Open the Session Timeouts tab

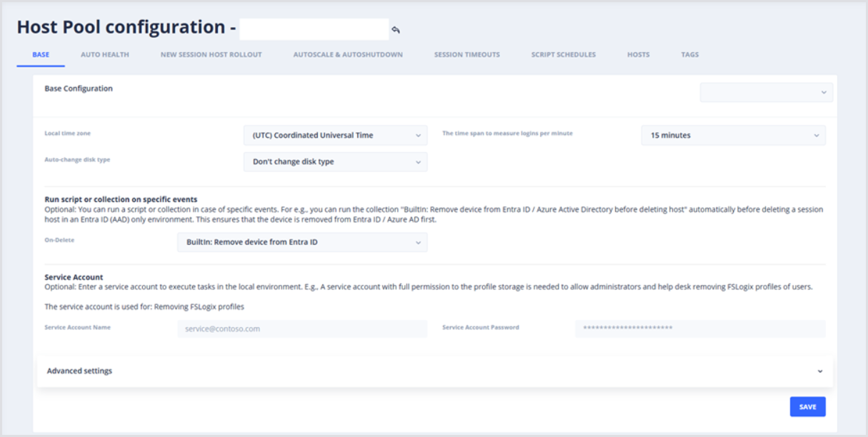pyautogui.click(x=467, y=54)
